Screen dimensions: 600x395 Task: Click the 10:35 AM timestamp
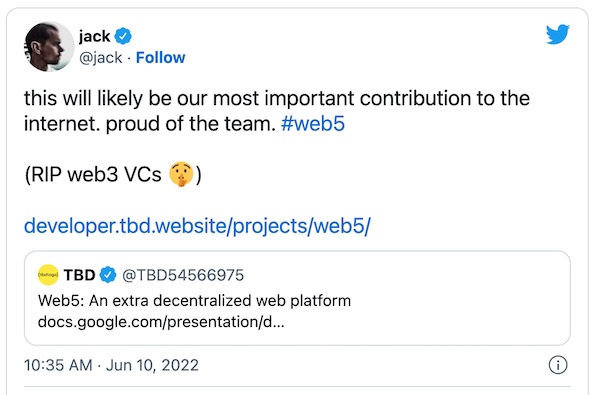tap(58, 365)
